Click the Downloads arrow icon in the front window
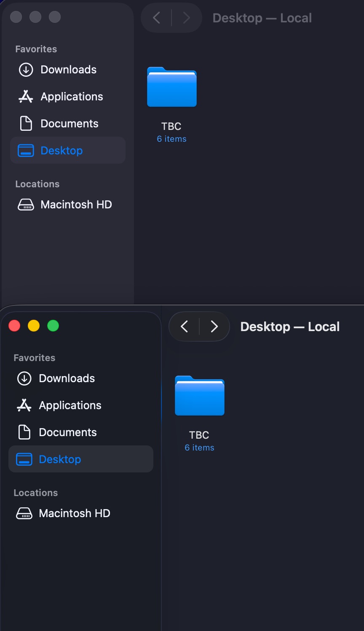The image size is (364, 631). 24,378
